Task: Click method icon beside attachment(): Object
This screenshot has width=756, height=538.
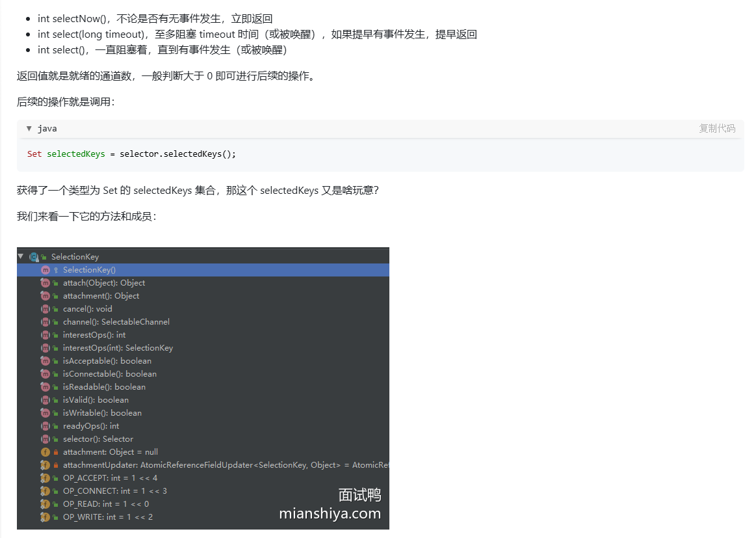Action: tap(46, 296)
